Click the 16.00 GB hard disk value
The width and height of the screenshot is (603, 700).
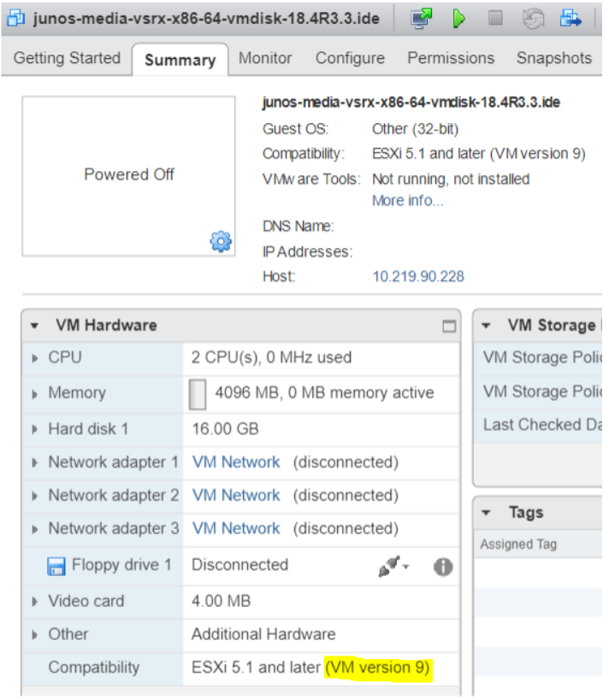point(225,429)
